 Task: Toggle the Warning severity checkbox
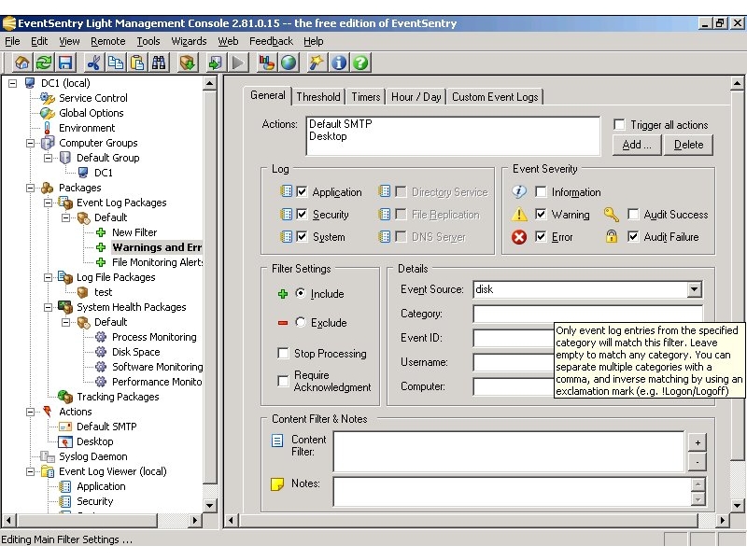point(541,215)
